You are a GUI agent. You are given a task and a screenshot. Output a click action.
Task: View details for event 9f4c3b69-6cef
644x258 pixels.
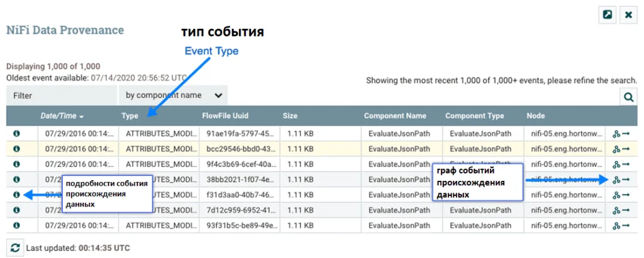(x=16, y=164)
